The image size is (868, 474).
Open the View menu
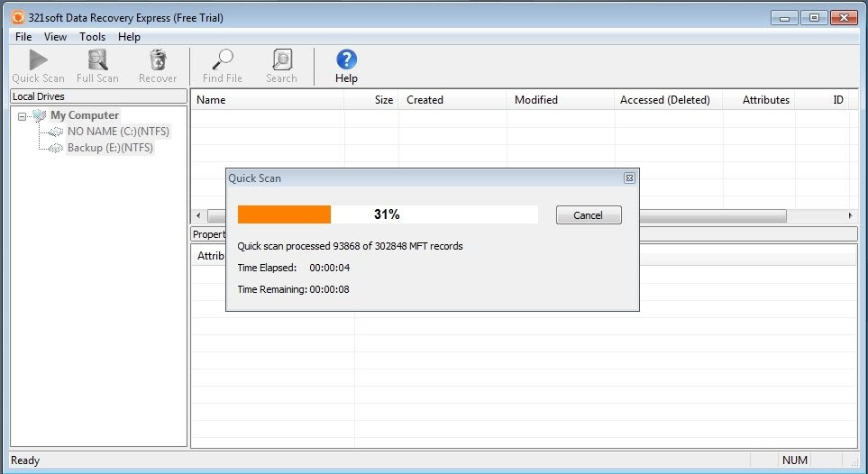click(x=55, y=37)
